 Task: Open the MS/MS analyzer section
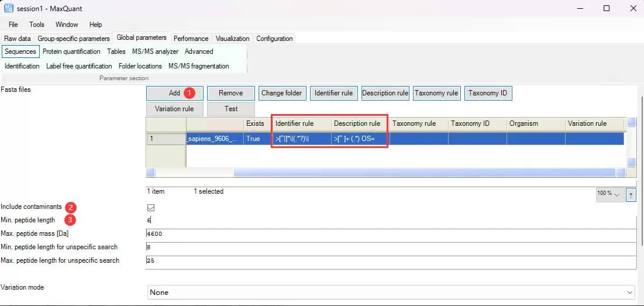155,51
